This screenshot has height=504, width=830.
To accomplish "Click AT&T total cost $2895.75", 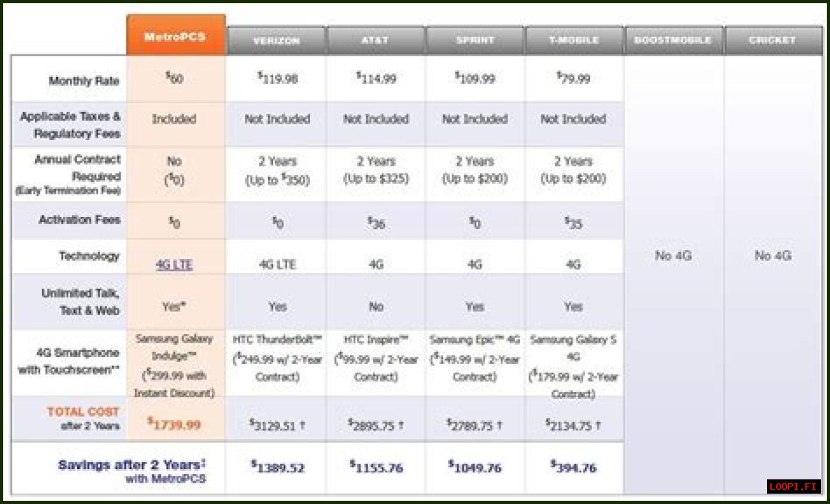I will pos(376,425).
